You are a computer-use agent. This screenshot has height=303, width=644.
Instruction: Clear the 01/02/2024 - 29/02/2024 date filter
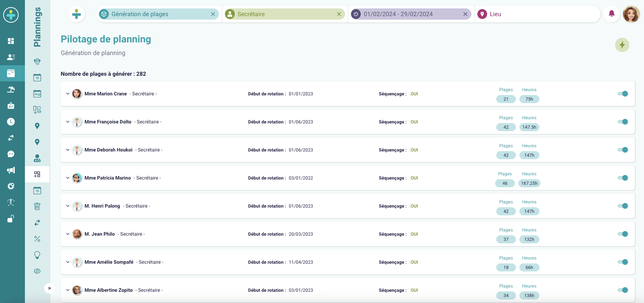(465, 14)
